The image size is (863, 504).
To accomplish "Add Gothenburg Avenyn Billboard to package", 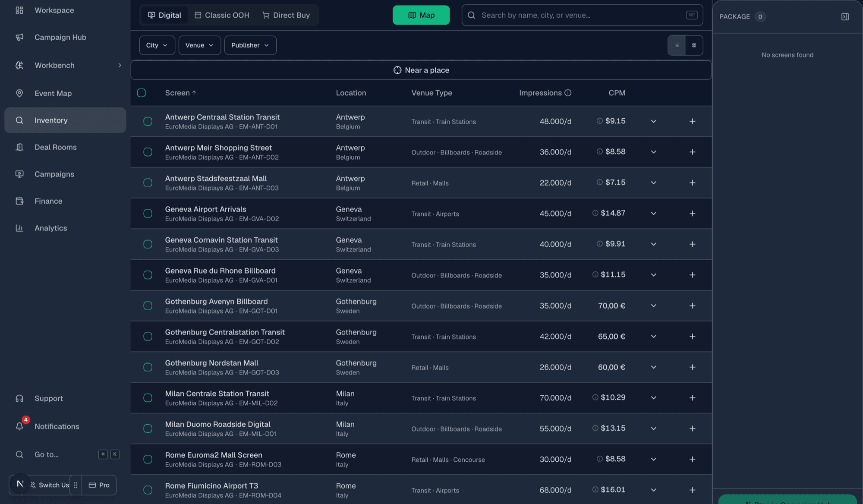I will coord(692,306).
